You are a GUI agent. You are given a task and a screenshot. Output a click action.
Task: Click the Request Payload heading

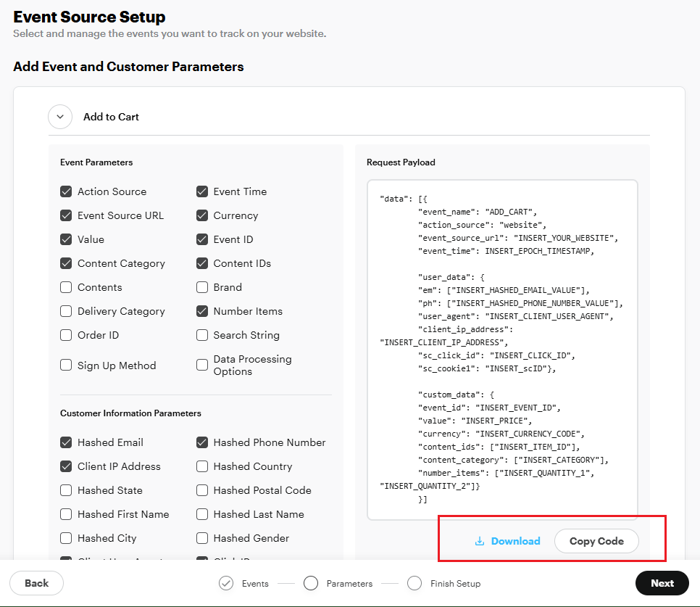(401, 162)
